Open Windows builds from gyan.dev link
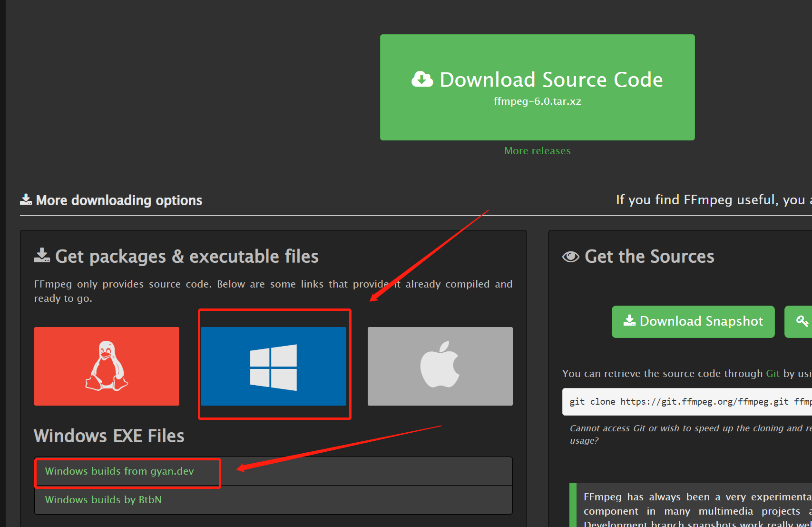812x527 pixels. (x=119, y=471)
